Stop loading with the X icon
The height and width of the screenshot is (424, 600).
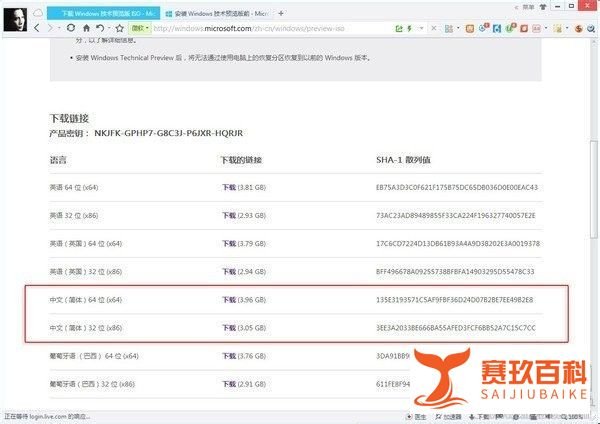point(434,28)
